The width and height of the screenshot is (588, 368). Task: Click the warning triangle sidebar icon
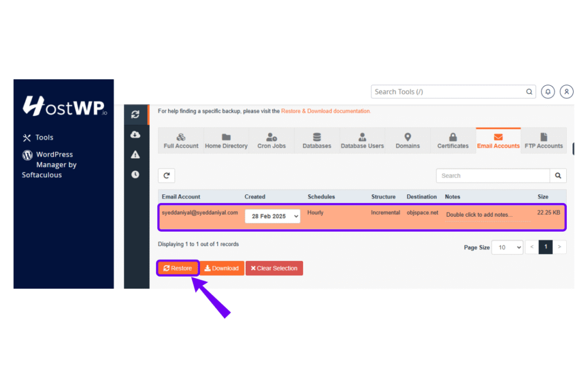click(x=136, y=154)
